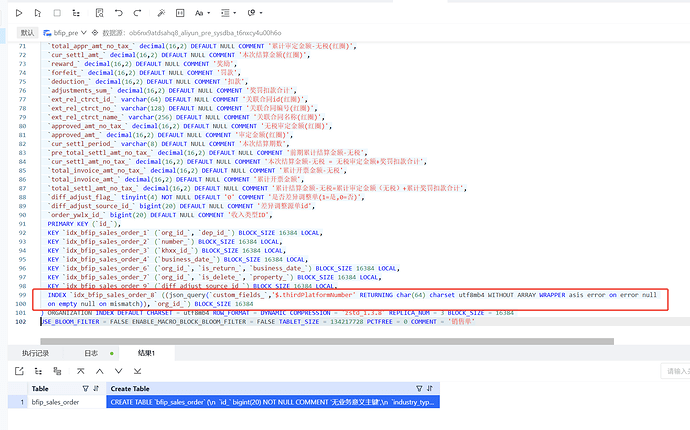
Task: Sort the Table column
Action: point(96,389)
